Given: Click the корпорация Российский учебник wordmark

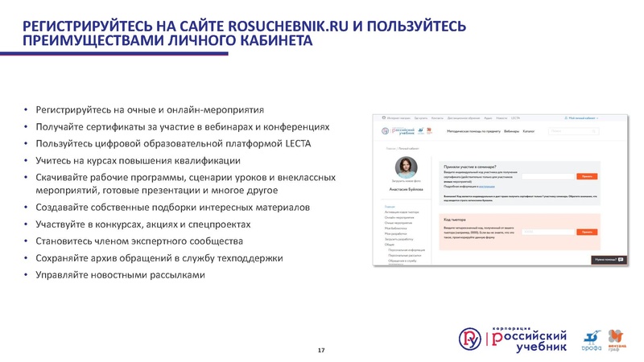Looking at the screenshot, I should coord(529,339).
